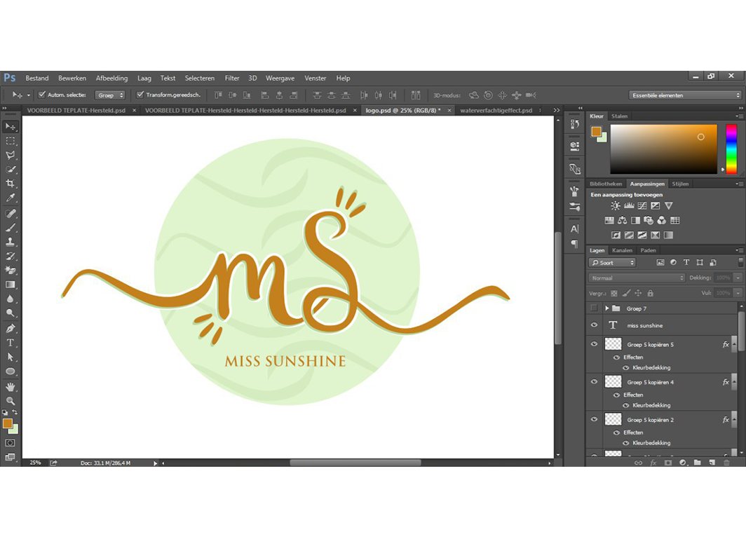Select the Polygonal Lasso tool
This screenshot has width=746, height=560.
[11, 155]
